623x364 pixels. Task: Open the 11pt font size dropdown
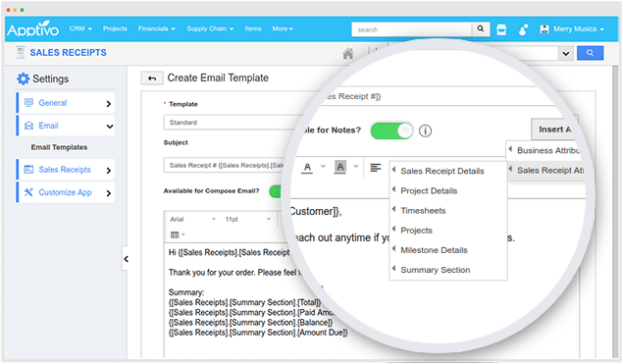(x=247, y=220)
